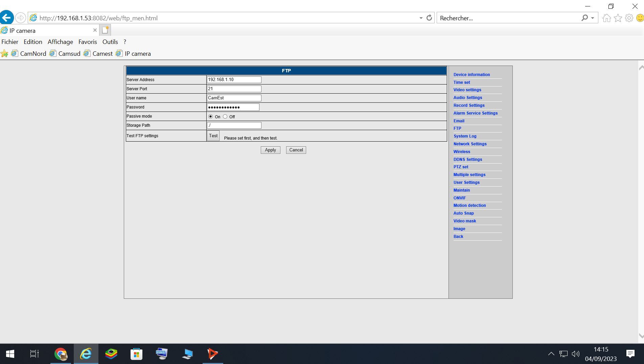Open the browser Tools gear icon
This screenshot has width=644, height=364.
[629, 18]
